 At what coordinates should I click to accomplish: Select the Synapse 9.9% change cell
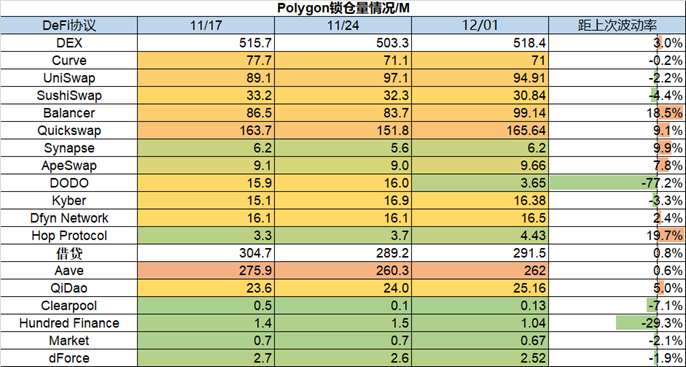tap(617, 148)
